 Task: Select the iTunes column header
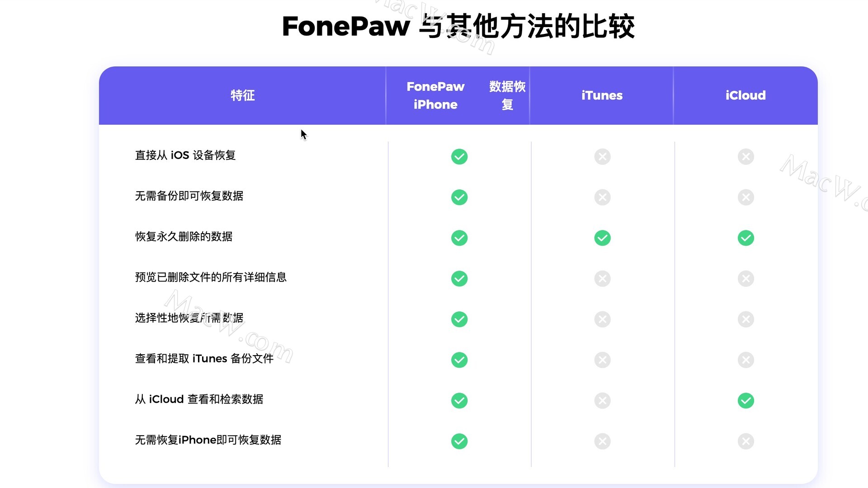tap(602, 95)
